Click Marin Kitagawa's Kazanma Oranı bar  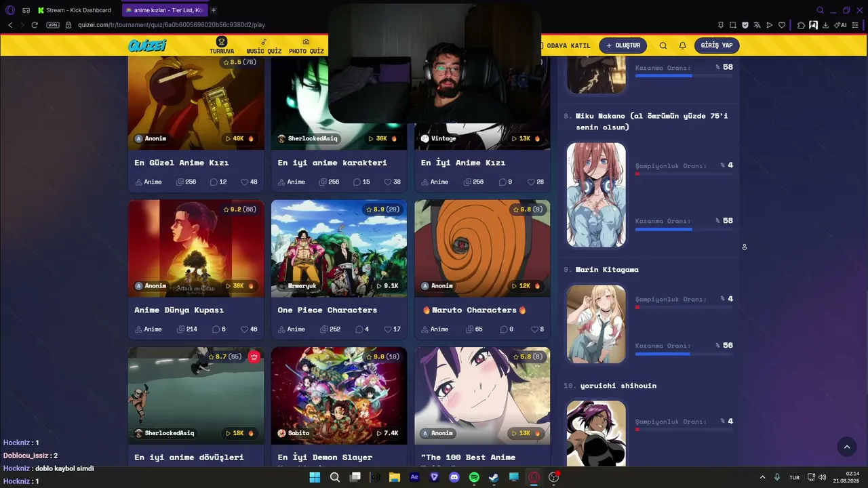click(684, 354)
